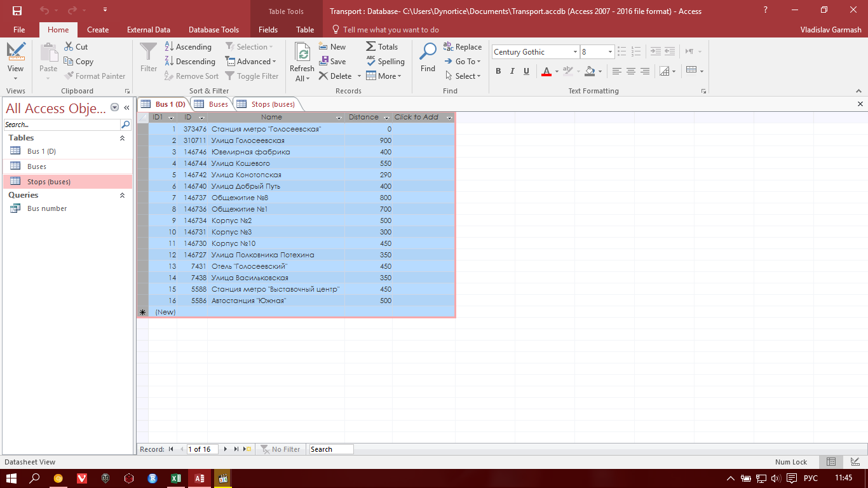Align text left
The height and width of the screenshot is (488, 868).
(616, 71)
